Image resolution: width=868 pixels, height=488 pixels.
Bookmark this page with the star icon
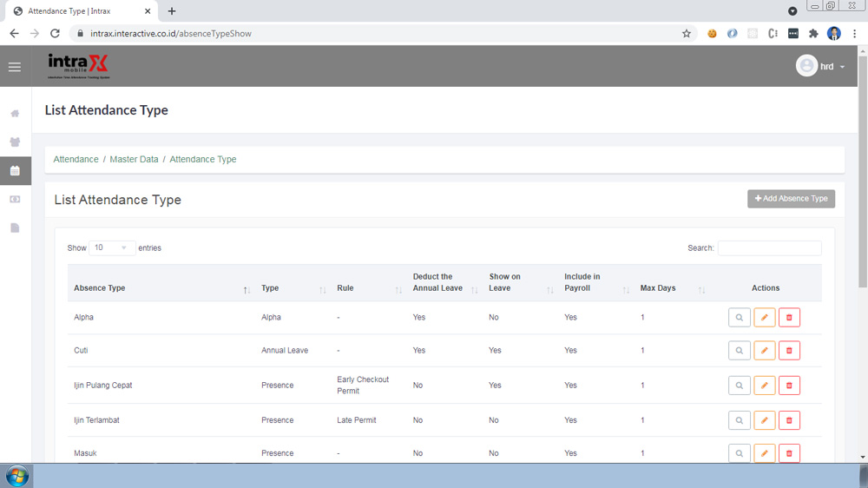[x=687, y=34]
